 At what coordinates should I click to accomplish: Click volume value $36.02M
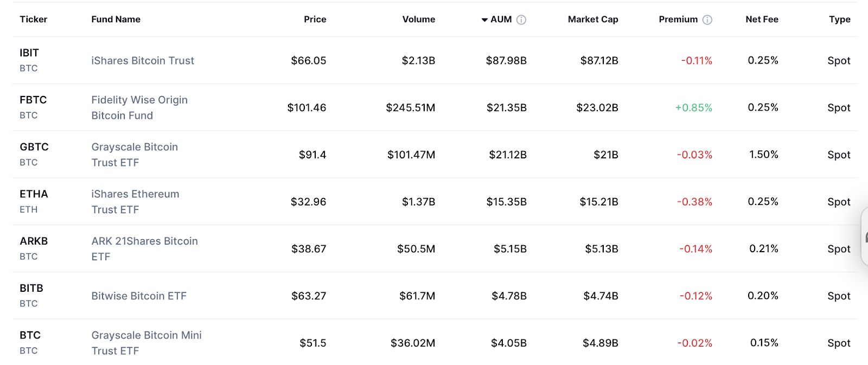tap(413, 343)
